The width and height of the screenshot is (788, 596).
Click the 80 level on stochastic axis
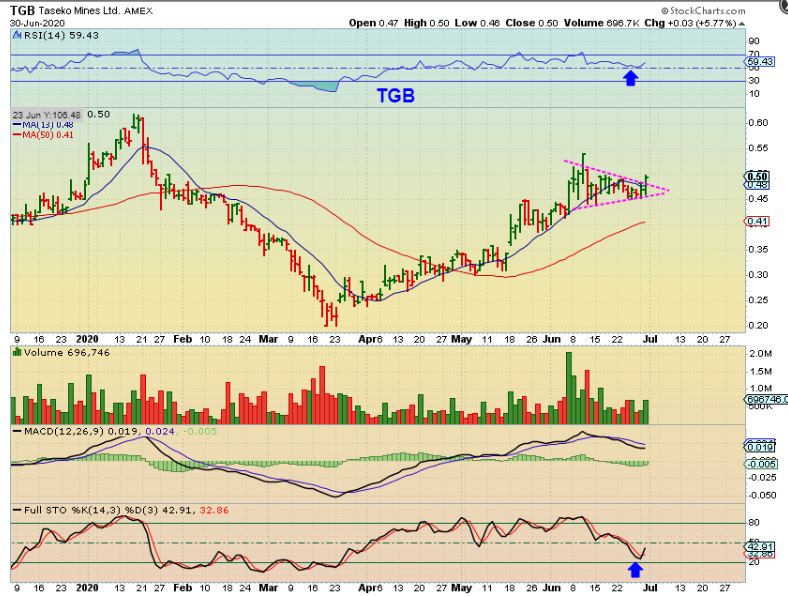(x=754, y=523)
